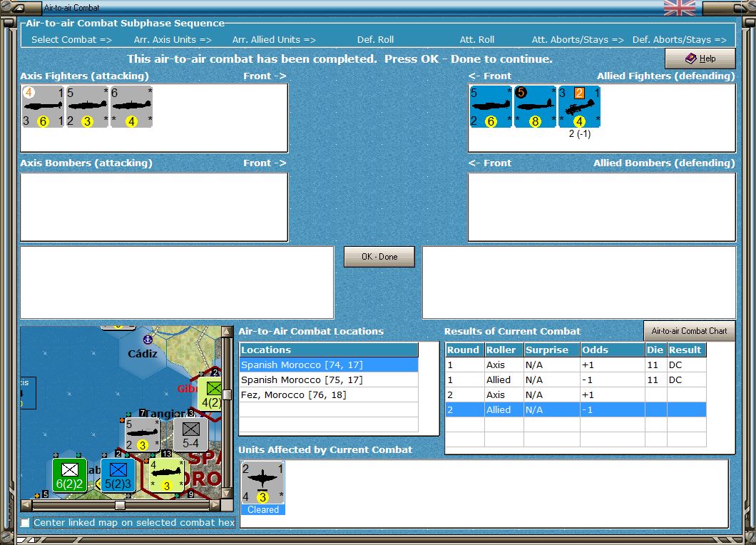Viewport: 756px width, 545px height.
Task: Click the Cádiz label on the map
Action: [142, 354]
